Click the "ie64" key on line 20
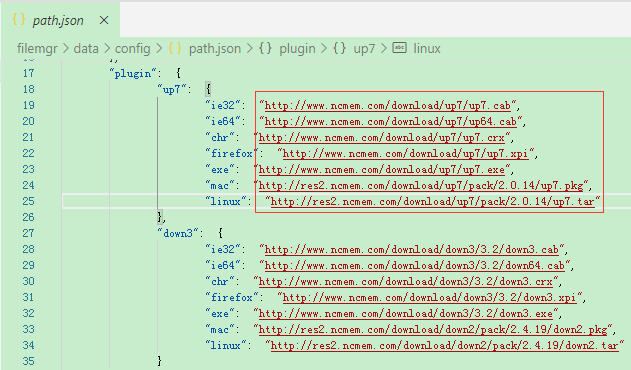The width and height of the screenshot is (631, 370). [223, 122]
